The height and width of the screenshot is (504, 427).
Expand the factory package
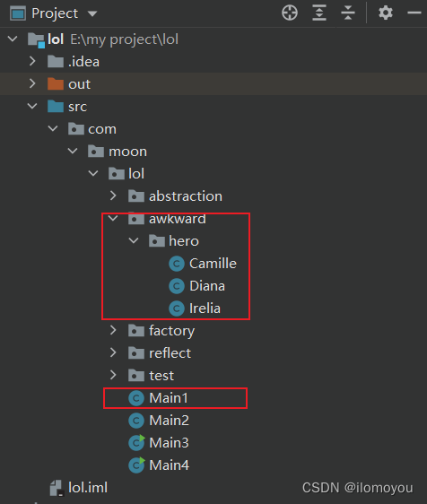click(x=113, y=330)
